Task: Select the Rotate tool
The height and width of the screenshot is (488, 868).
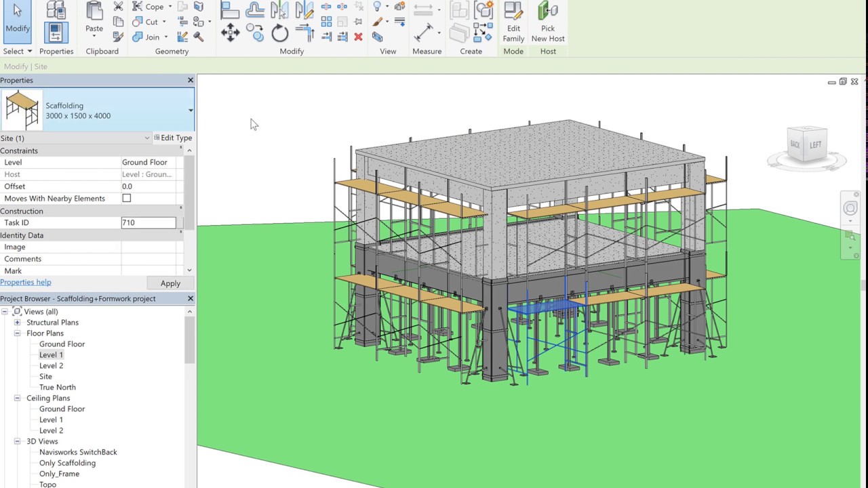Action: (280, 33)
